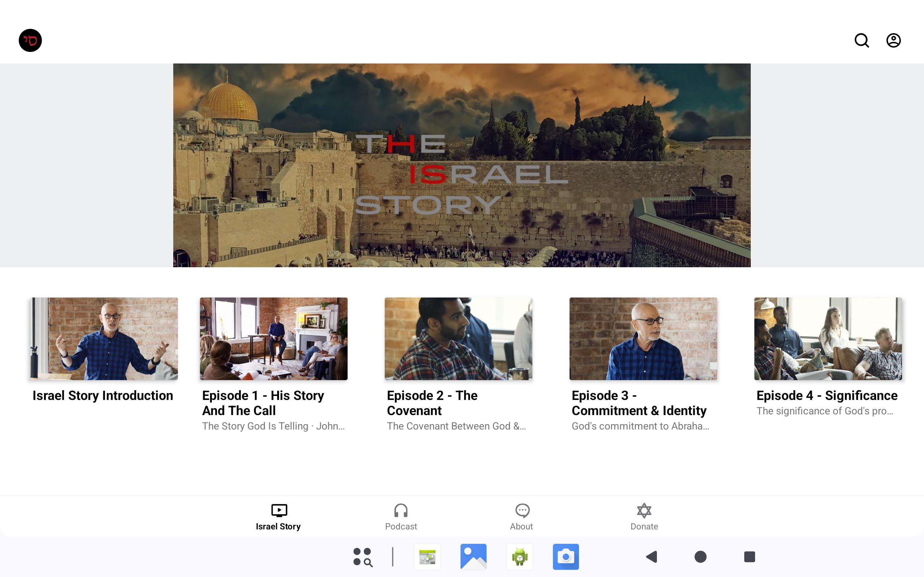Select the Israel Story tab
924x577 pixels.
click(278, 516)
